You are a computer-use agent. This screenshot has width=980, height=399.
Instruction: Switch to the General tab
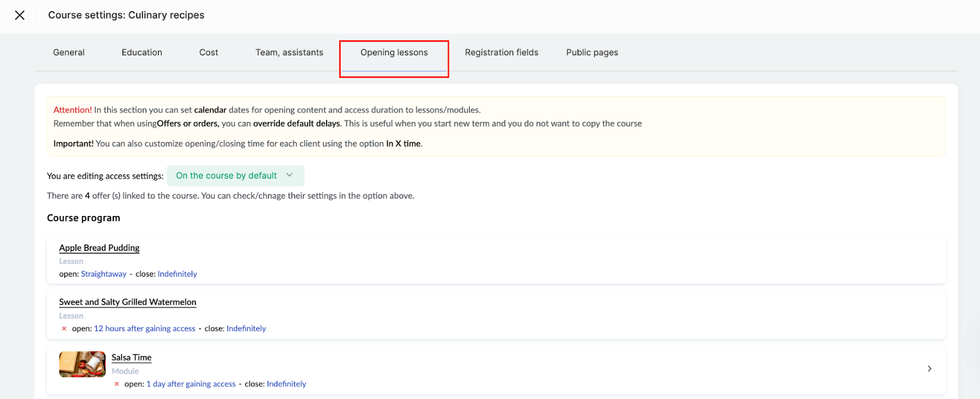click(x=69, y=53)
